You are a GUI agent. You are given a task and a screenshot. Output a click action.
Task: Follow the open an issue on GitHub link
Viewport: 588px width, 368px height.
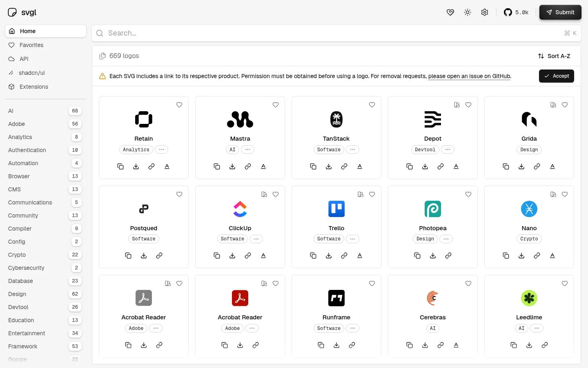click(469, 76)
